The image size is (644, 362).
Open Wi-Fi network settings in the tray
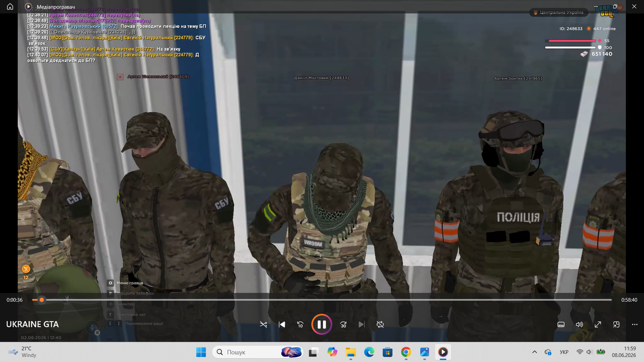[580, 352]
